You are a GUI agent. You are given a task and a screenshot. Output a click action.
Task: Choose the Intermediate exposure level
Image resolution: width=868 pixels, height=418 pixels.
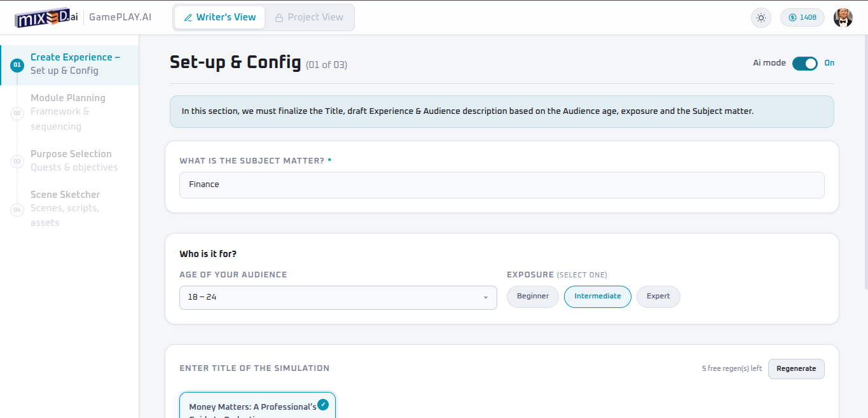(597, 296)
